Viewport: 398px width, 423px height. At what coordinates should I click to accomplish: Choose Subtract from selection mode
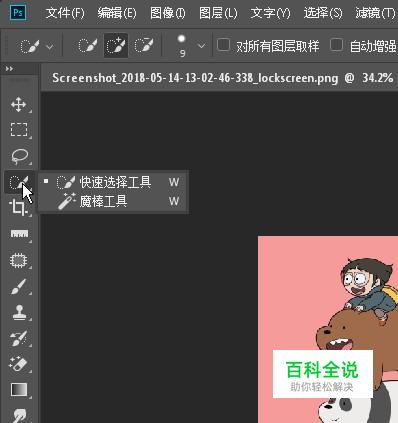click(144, 46)
